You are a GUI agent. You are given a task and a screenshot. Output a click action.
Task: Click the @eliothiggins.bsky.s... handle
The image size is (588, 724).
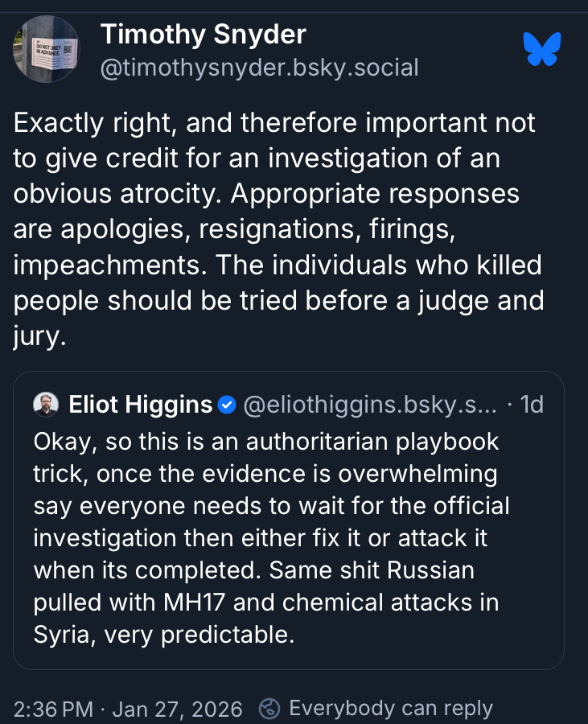(370, 404)
